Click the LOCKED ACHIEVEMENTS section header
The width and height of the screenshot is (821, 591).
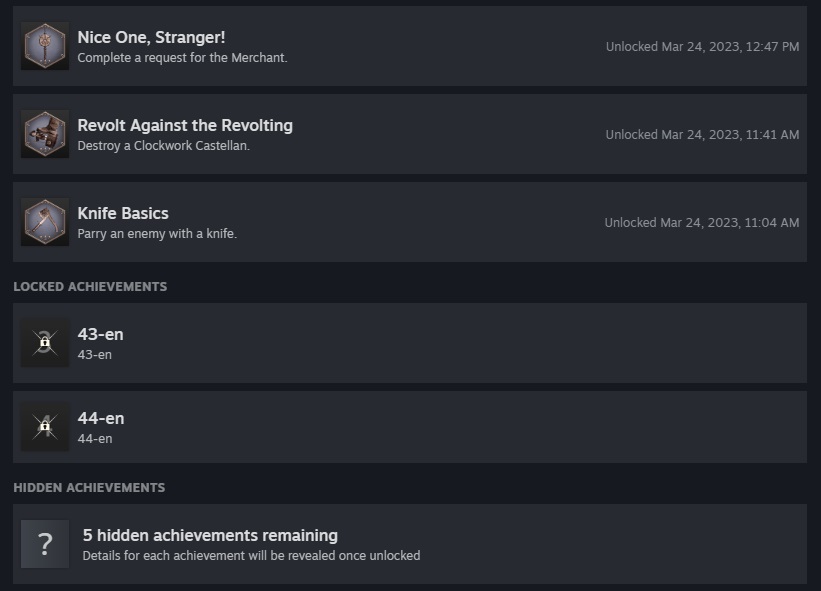pos(90,287)
